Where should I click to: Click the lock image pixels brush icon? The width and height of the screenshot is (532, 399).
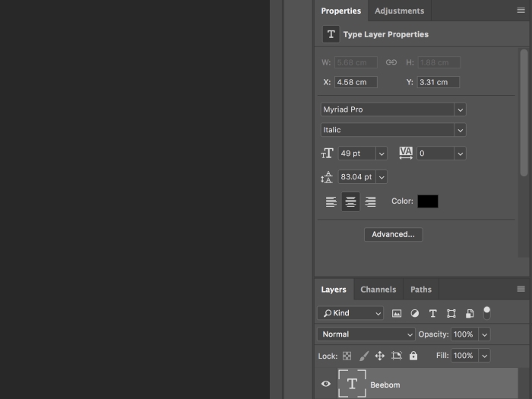click(x=363, y=356)
